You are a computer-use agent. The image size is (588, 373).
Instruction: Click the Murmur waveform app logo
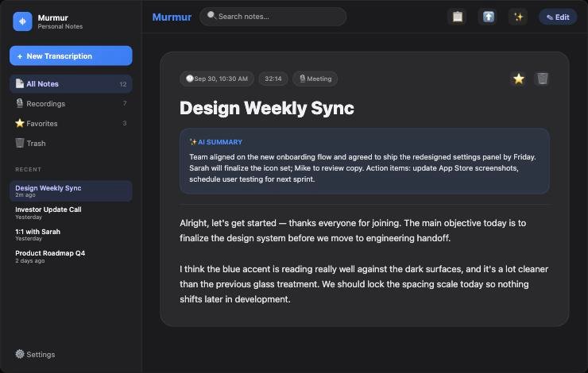(x=22, y=21)
